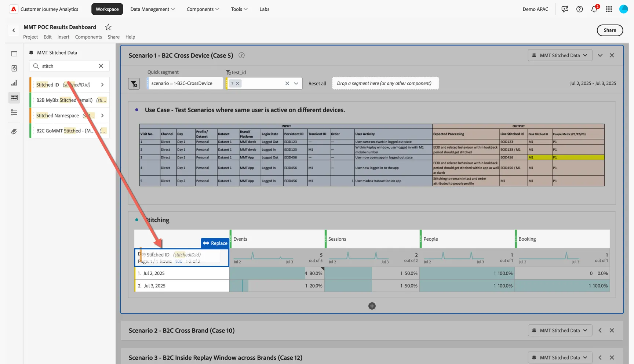Open the Quick Insights bolt icon in left rail
Image resolution: width=634 pixels, height=364 pixels.
pos(14,68)
